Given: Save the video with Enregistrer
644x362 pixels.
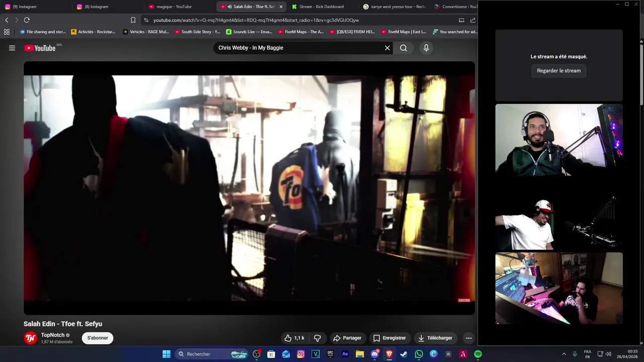Looking at the screenshot, I should click(x=389, y=338).
